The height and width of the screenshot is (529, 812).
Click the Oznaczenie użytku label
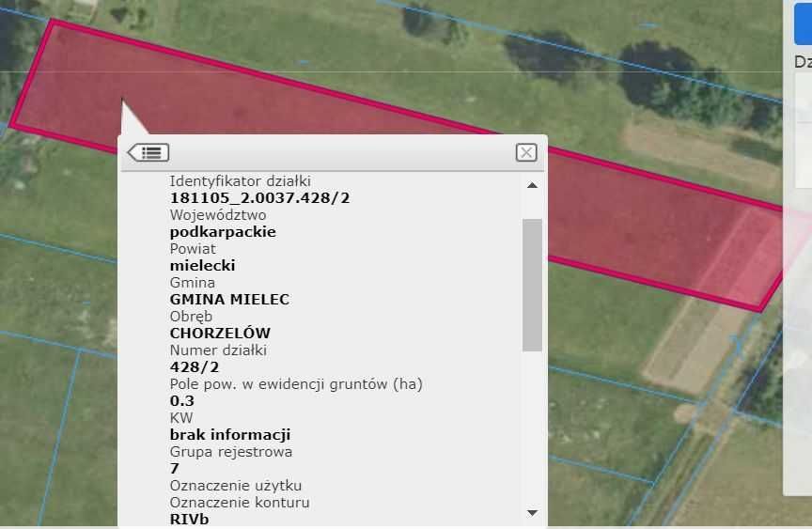[236, 486]
